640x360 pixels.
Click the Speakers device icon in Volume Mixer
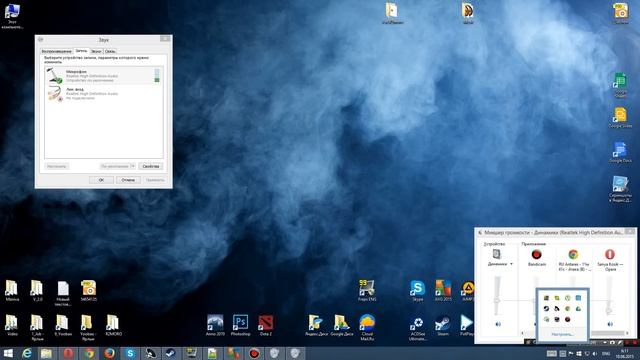click(497, 254)
